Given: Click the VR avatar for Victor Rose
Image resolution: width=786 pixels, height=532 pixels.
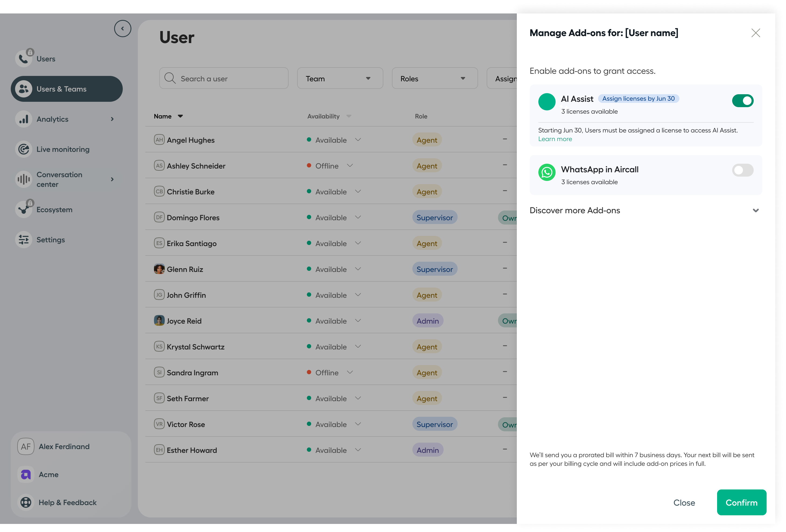Looking at the screenshot, I should (159, 424).
